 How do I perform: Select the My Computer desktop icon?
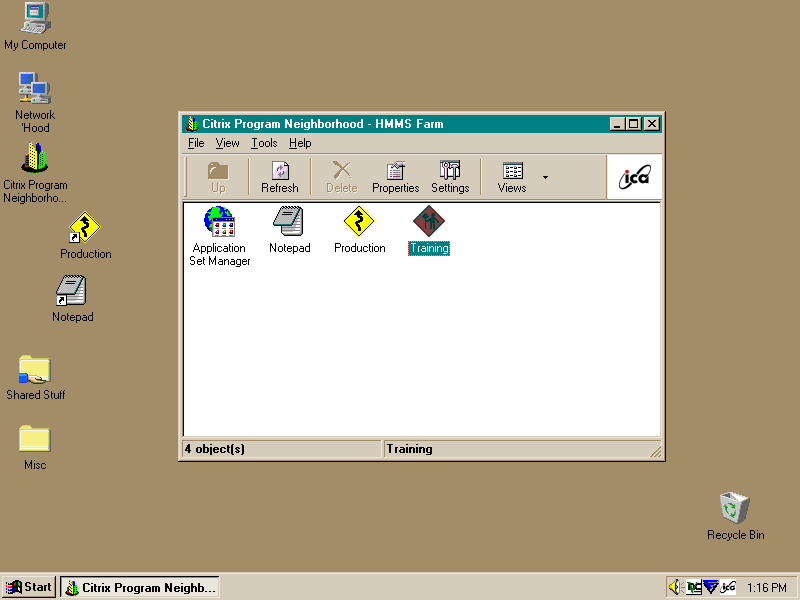(x=35, y=27)
